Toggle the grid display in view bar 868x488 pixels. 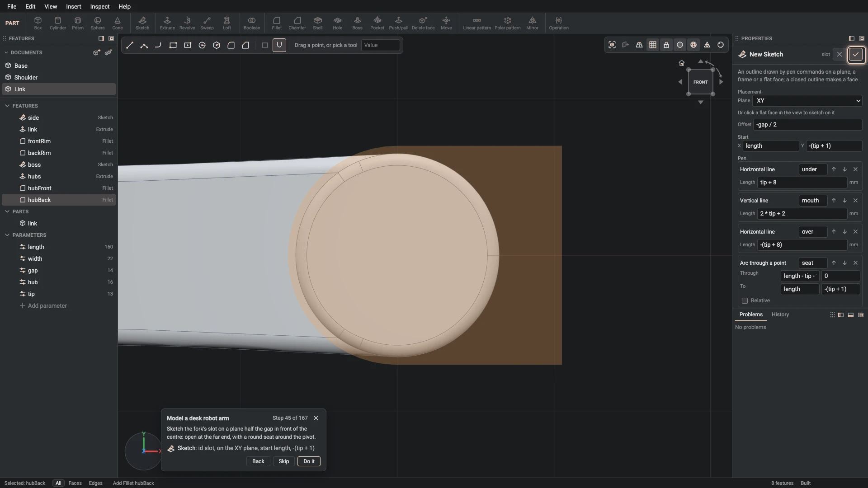(x=653, y=45)
